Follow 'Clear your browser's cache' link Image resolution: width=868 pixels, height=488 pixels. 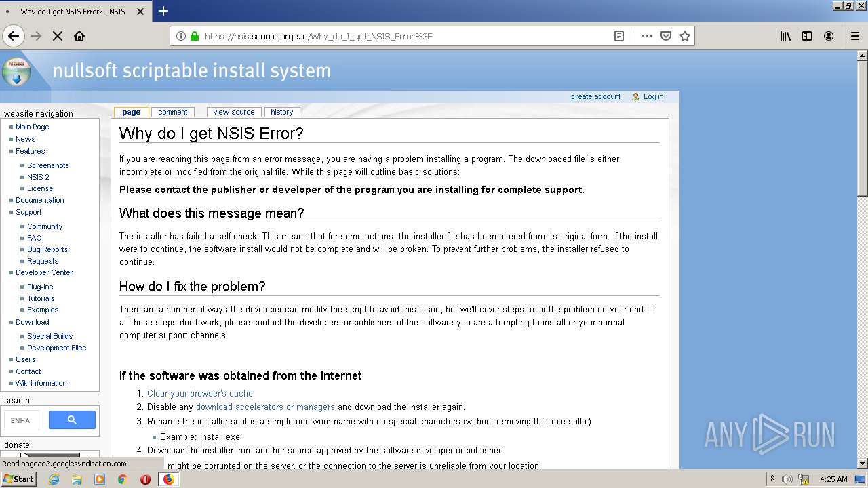(x=201, y=393)
